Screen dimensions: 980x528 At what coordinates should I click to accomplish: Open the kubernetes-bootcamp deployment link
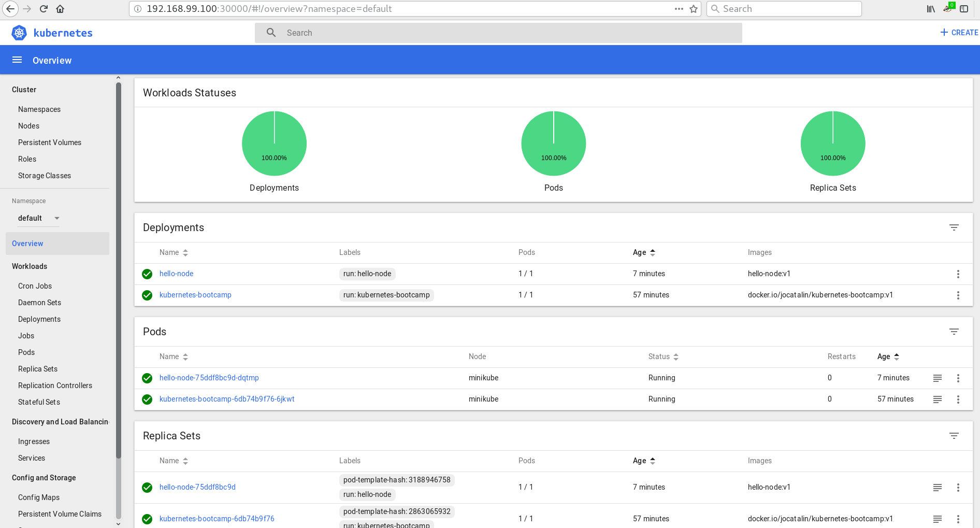click(x=195, y=295)
